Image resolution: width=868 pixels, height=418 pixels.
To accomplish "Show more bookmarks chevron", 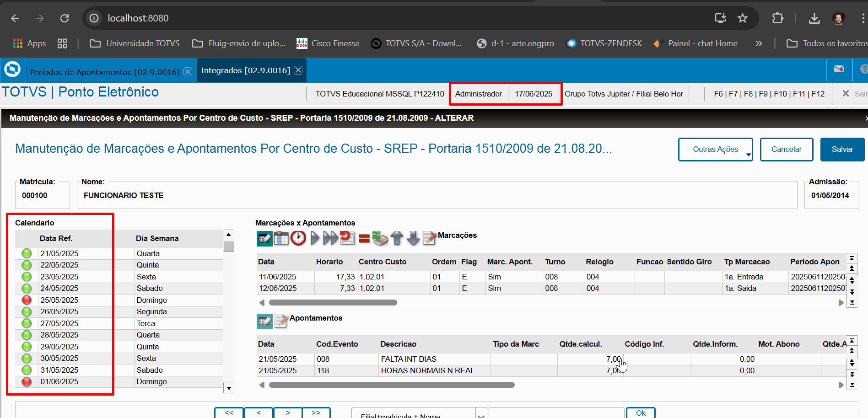I will pyautogui.click(x=759, y=43).
